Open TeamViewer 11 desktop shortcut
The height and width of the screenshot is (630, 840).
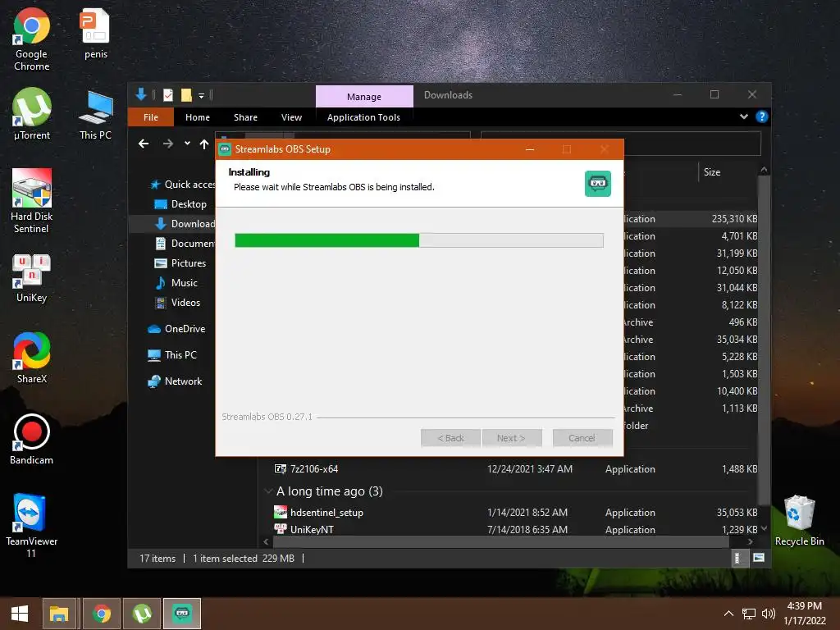click(32, 526)
